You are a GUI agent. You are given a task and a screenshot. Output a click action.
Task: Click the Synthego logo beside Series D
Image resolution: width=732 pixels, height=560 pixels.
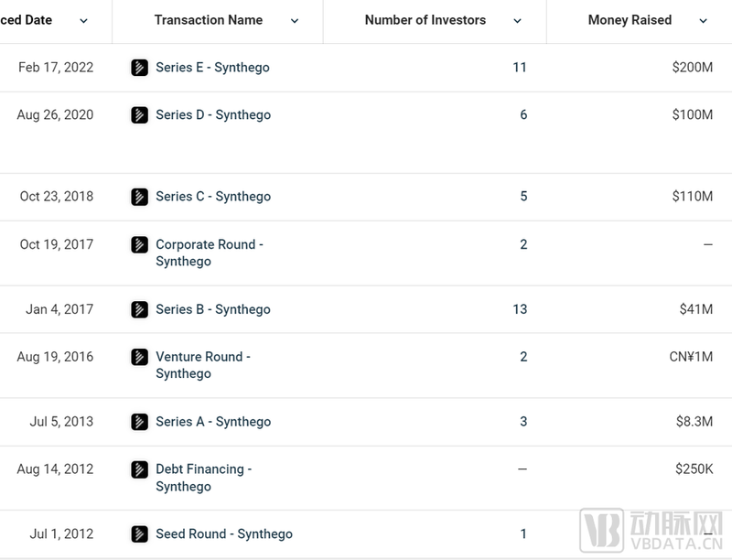pyautogui.click(x=140, y=115)
